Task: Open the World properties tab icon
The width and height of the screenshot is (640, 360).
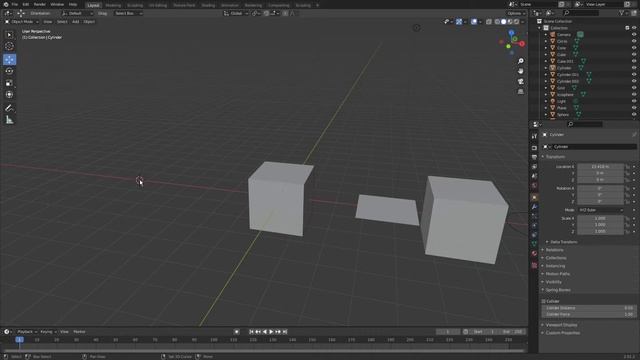Action: coord(534,186)
